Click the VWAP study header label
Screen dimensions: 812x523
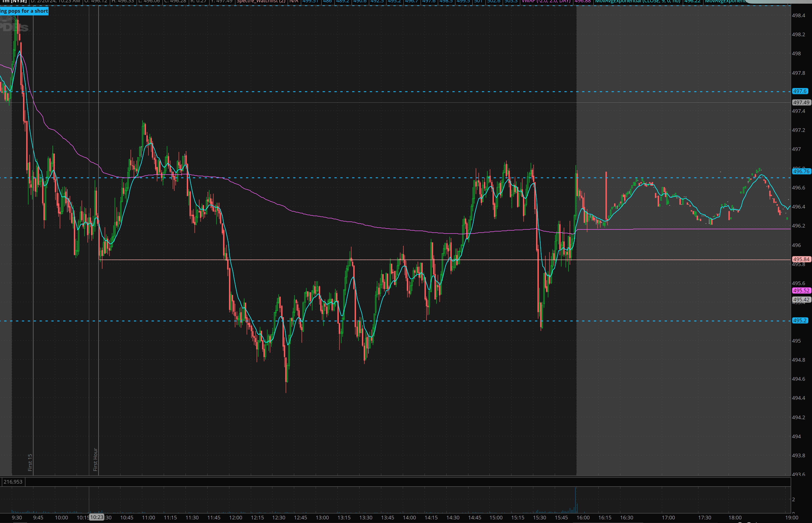point(546,1)
